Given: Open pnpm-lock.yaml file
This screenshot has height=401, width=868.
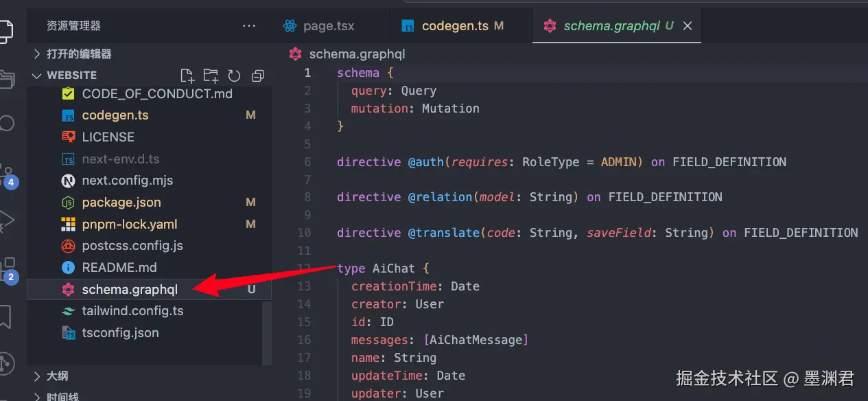Looking at the screenshot, I should click(x=130, y=225).
